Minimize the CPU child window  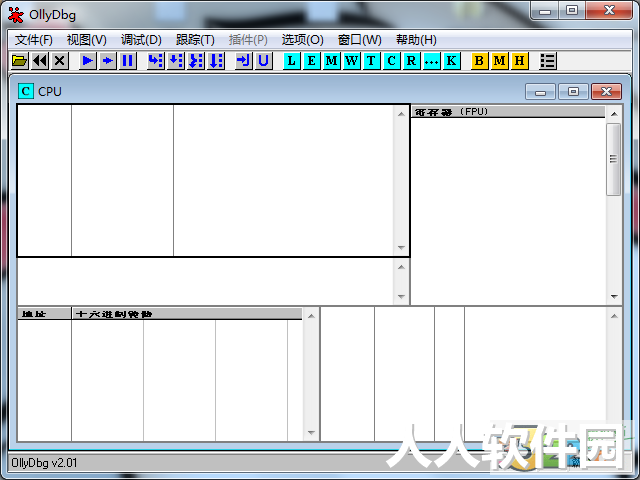(x=540, y=92)
